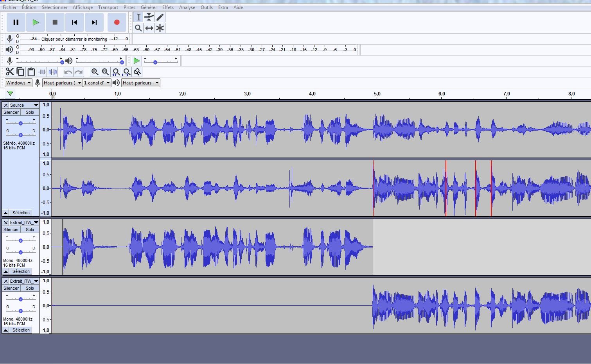The width and height of the screenshot is (591, 364).
Task: Skip to start of project
Action: pyautogui.click(x=74, y=22)
